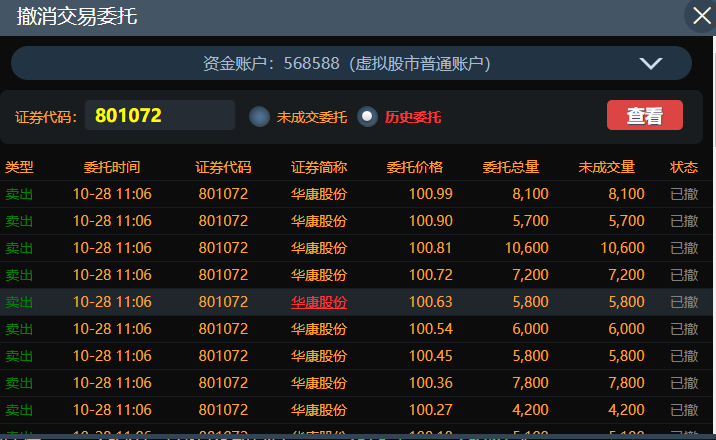Click the 状态 column header
The width and height of the screenshot is (716, 440).
[684, 167]
